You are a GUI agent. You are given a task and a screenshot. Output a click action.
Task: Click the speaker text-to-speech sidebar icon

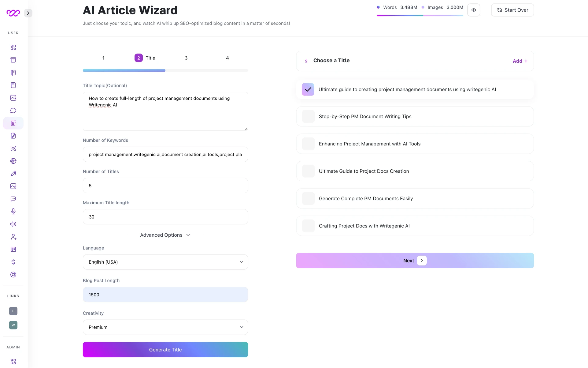click(13, 224)
